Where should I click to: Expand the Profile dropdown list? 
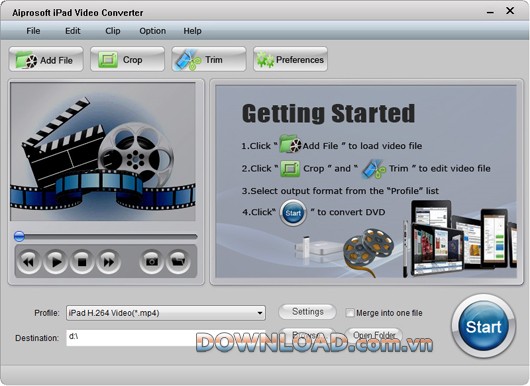tap(260, 313)
